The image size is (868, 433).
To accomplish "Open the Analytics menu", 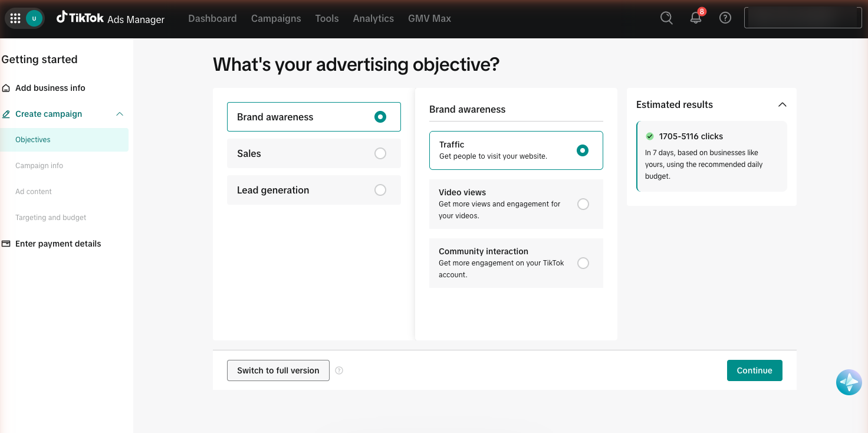I will pos(373,18).
